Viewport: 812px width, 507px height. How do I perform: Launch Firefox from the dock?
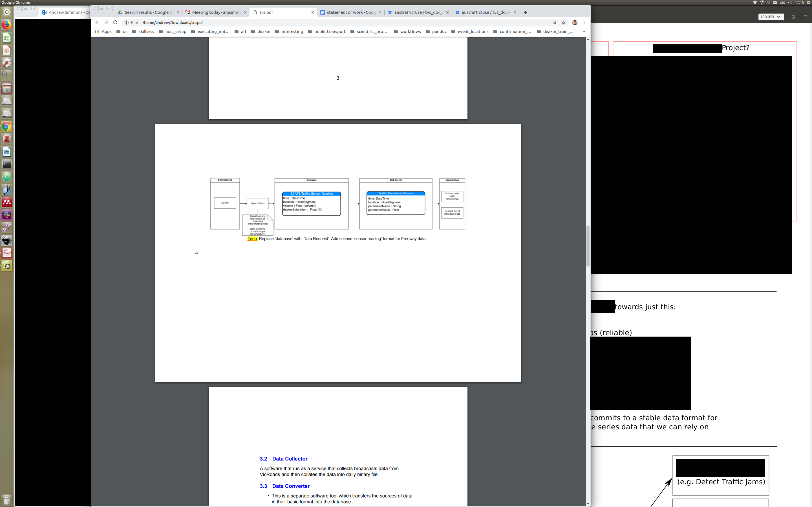[x=6, y=25]
